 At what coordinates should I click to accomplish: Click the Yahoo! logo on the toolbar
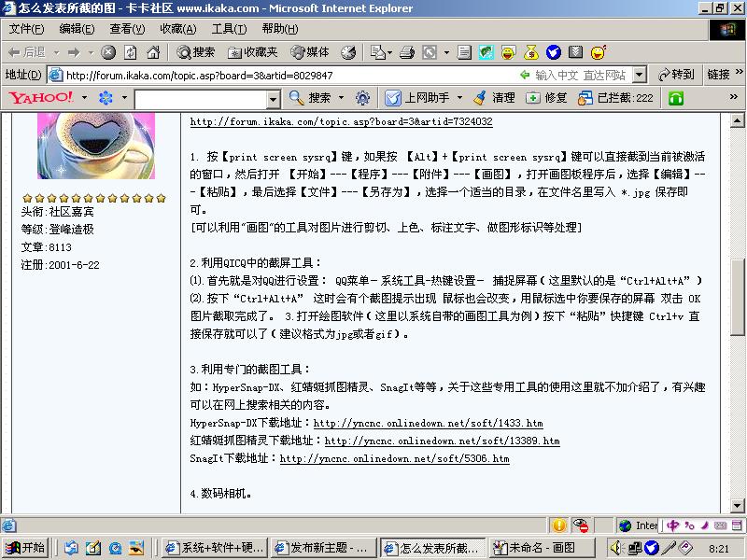click(x=41, y=98)
